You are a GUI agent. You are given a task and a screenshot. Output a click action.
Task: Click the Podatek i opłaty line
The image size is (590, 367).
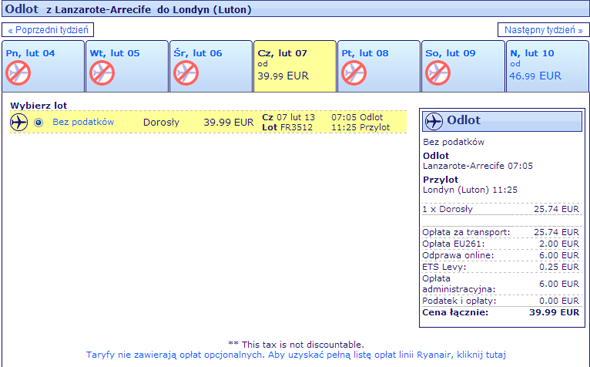coord(500,301)
